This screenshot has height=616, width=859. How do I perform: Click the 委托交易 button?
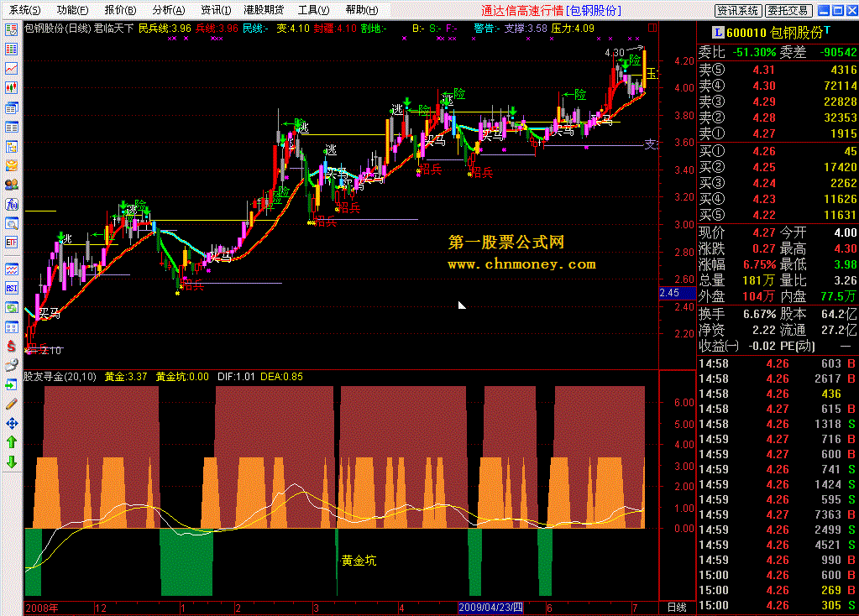tap(788, 10)
